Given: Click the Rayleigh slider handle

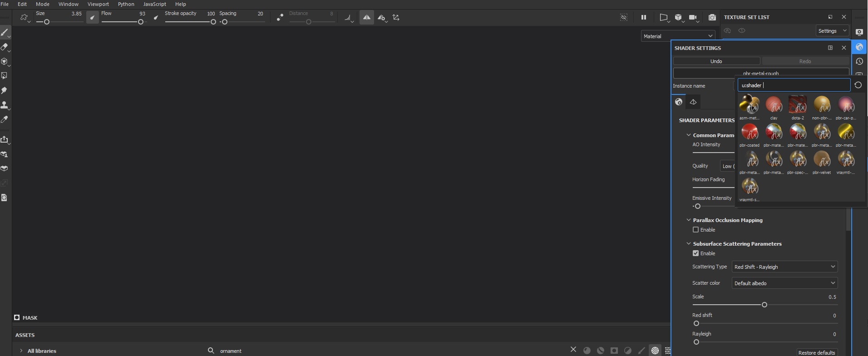Looking at the screenshot, I should pos(696,342).
